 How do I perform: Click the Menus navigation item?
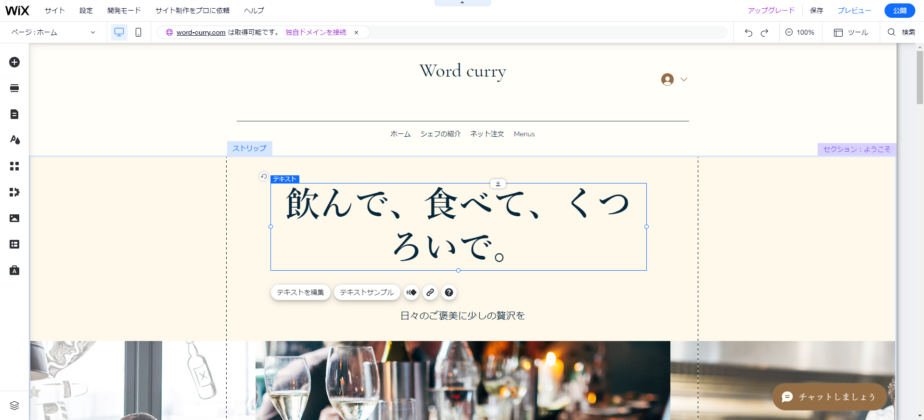(x=524, y=134)
